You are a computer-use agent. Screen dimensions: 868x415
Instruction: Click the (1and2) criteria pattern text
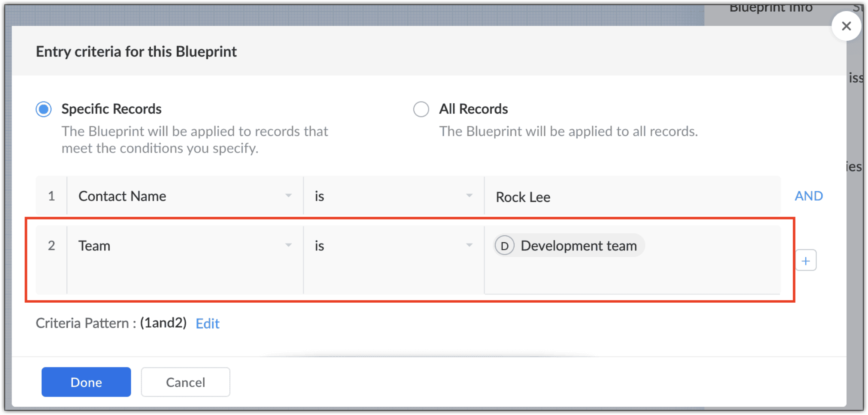[x=163, y=323]
